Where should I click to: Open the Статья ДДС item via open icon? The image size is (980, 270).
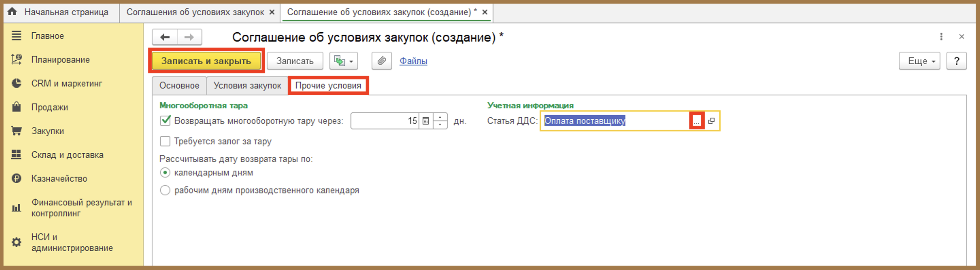tap(712, 121)
